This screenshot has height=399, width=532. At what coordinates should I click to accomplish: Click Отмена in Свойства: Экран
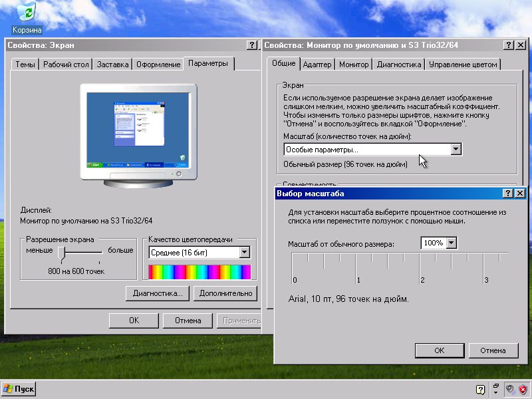pos(188,321)
